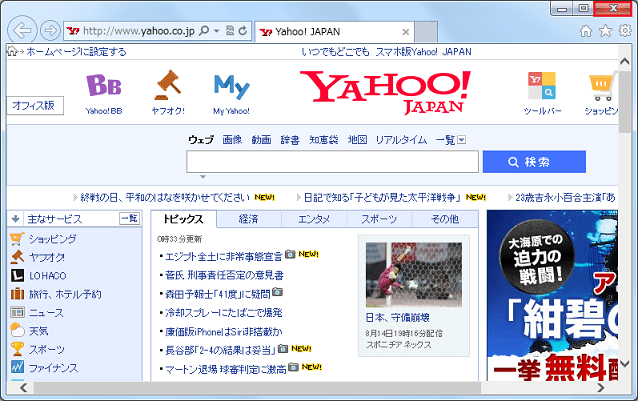Select the 地図 search category

coord(358,140)
